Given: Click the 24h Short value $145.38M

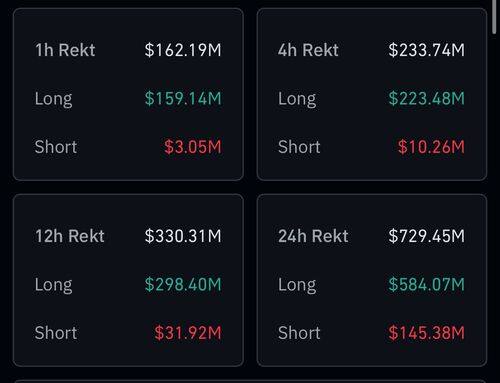Looking at the screenshot, I should click(427, 333).
